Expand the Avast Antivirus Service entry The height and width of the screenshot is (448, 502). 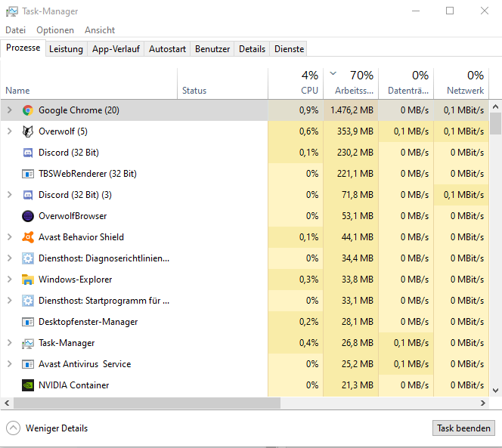click(x=10, y=364)
